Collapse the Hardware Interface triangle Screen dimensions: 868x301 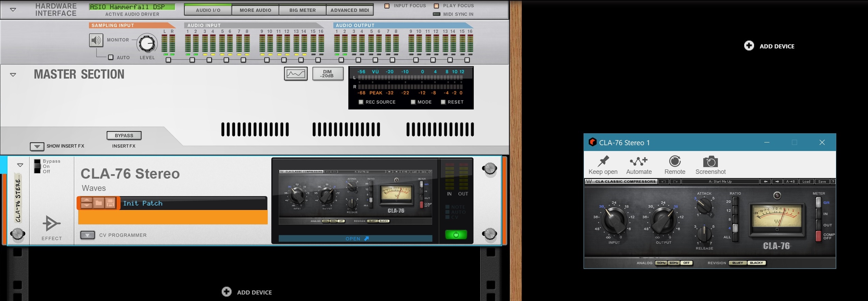coord(13,10)
